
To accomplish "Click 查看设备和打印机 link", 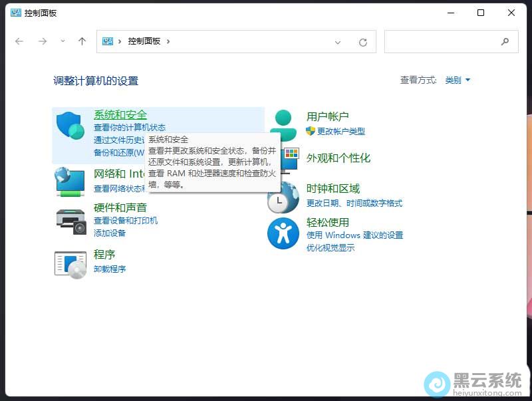I will 126,221.
